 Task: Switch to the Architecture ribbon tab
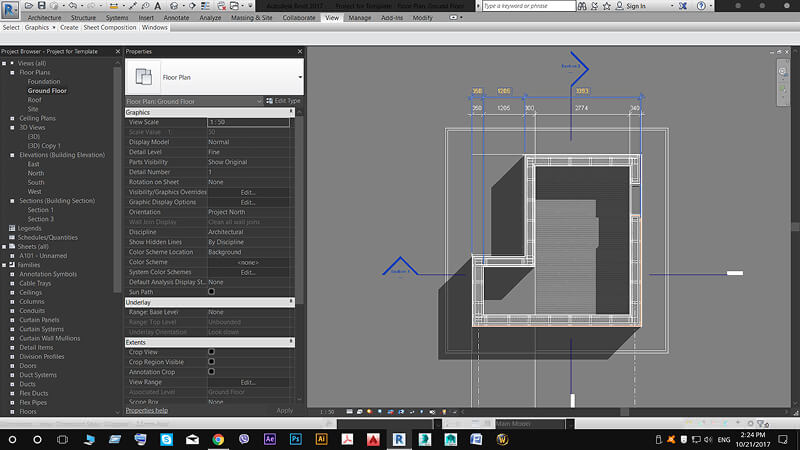tap(44, 18)
